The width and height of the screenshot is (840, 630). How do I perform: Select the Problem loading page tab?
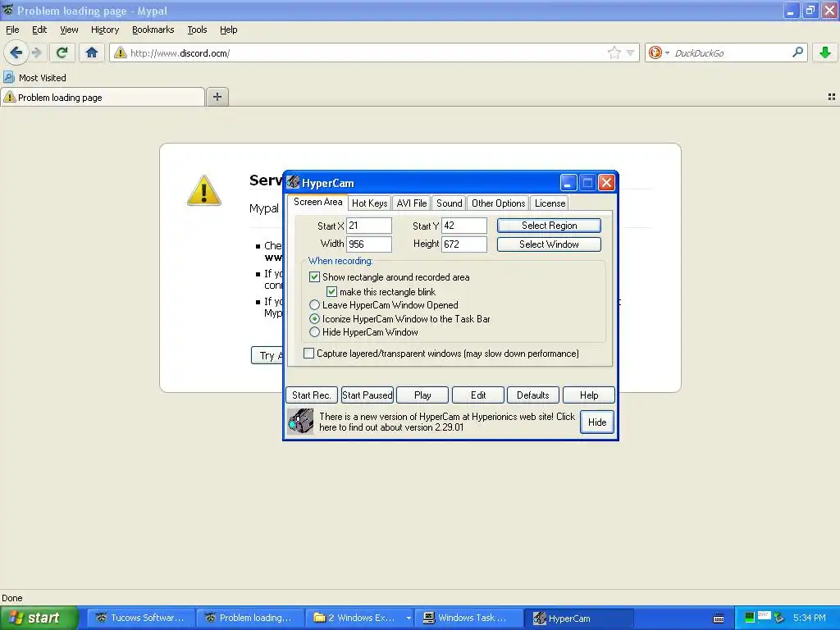tap(103, 97)
